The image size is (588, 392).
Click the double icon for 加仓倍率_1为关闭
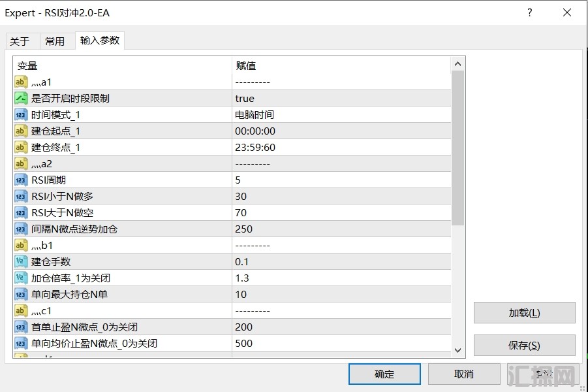(21, 278)
